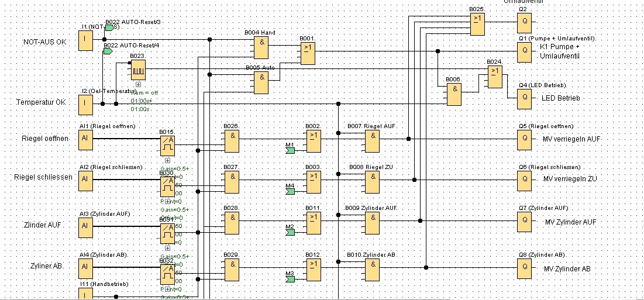Select the B002 OR block
This screenshot has height=300, width=644.
tap(314, 141)
